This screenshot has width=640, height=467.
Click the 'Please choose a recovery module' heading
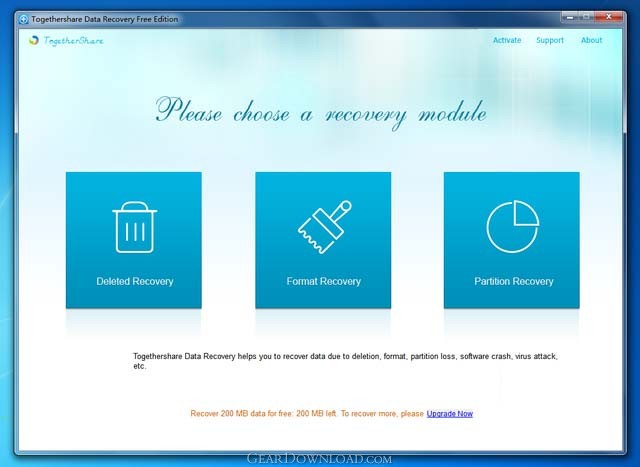click(321, 113)
